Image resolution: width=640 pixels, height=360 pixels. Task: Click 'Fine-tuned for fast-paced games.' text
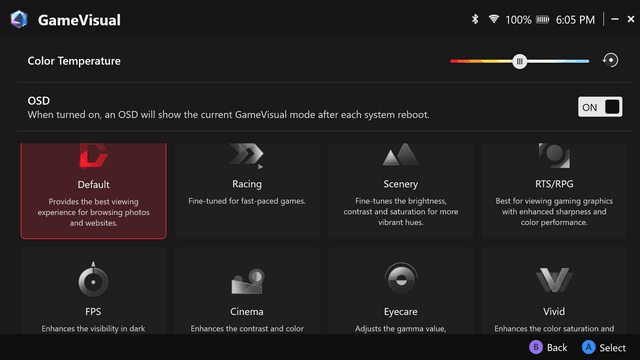[x=247, y=201]
